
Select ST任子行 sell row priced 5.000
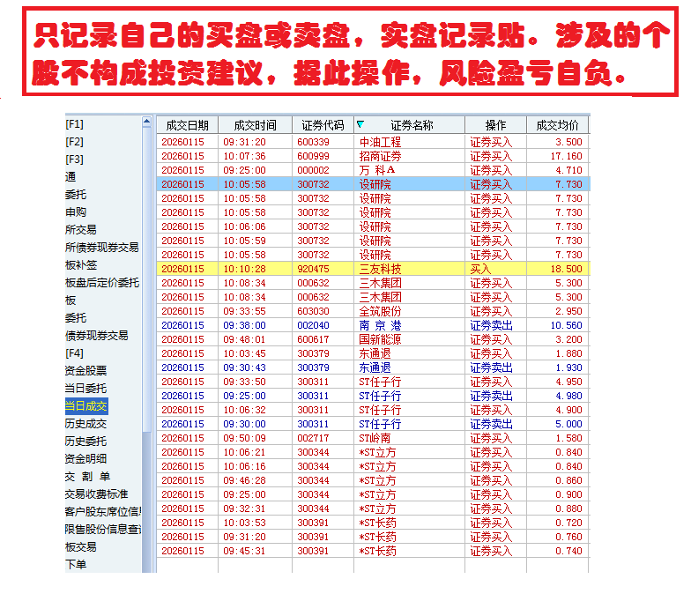point(373,424)
